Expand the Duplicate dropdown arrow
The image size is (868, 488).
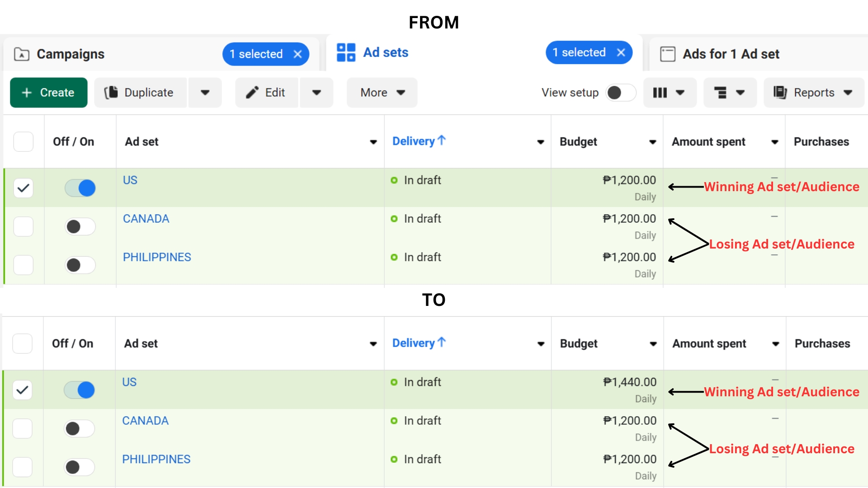point(205,93)
